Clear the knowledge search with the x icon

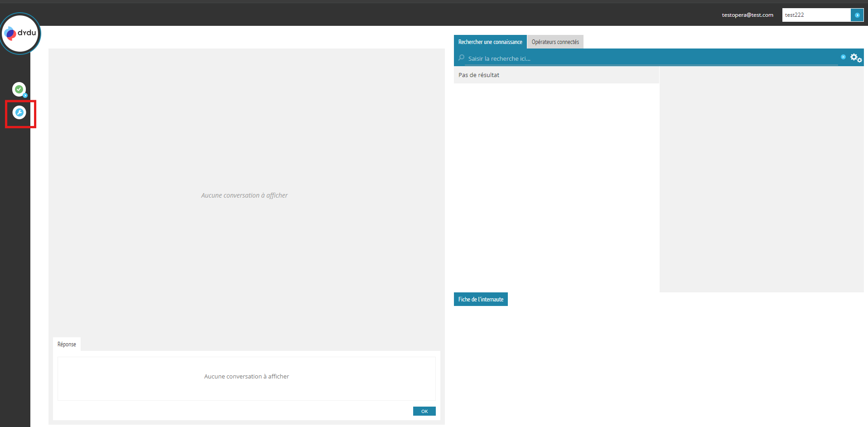pyautogui.click(x=843, y=57)
